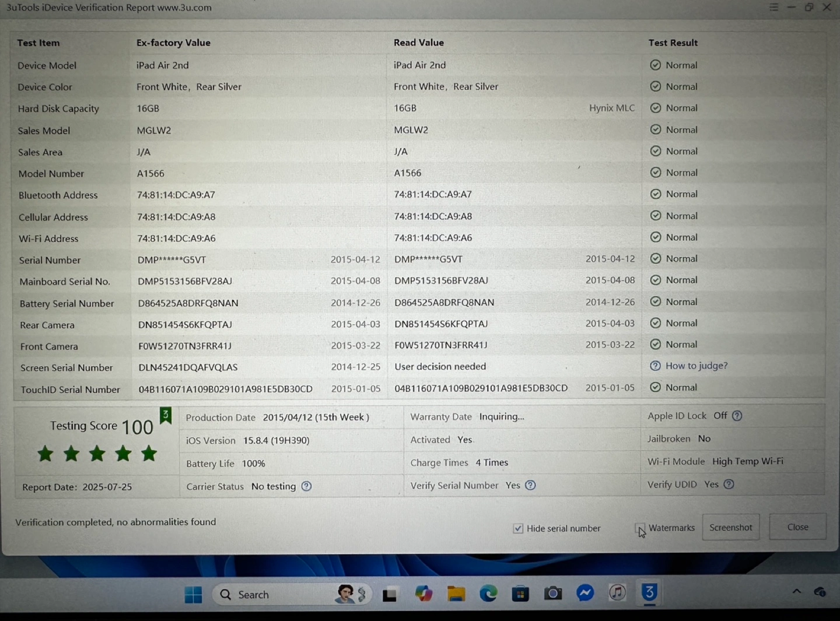Click the How to judge? link
This screenshot has height=621, width=840.
[696, 366]
